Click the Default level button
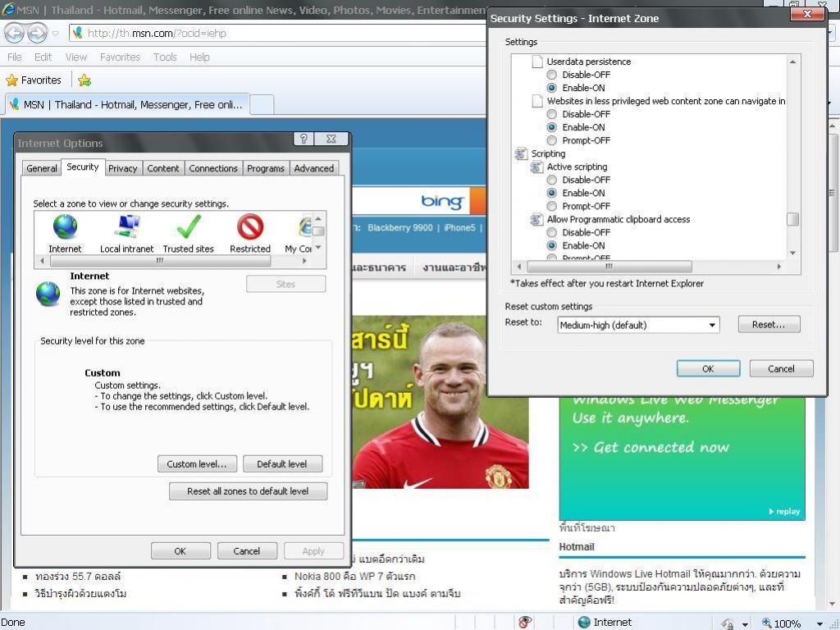 tap(282, 464)
